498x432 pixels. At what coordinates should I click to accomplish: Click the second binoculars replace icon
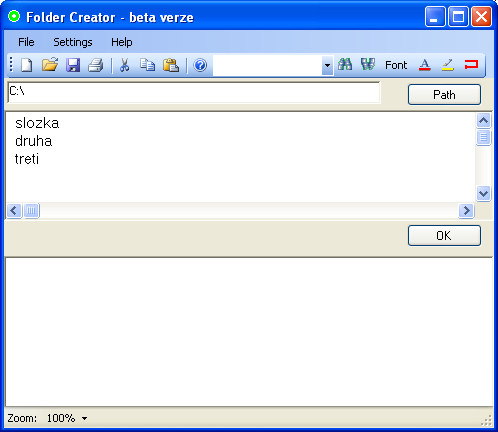coord(368,64)
